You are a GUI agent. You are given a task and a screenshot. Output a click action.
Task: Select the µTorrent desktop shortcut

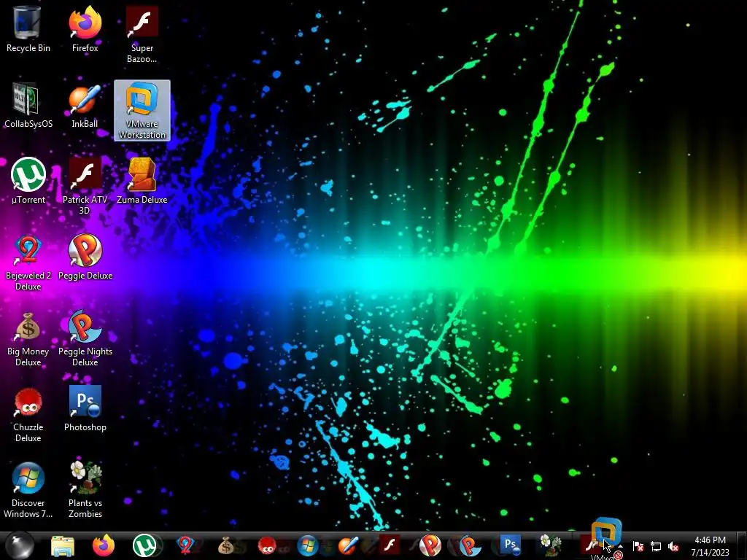point(28,182)
